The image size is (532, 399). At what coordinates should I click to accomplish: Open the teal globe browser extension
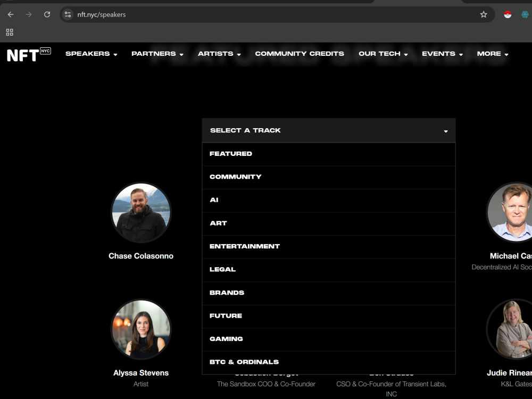click(x=525, y=14)
